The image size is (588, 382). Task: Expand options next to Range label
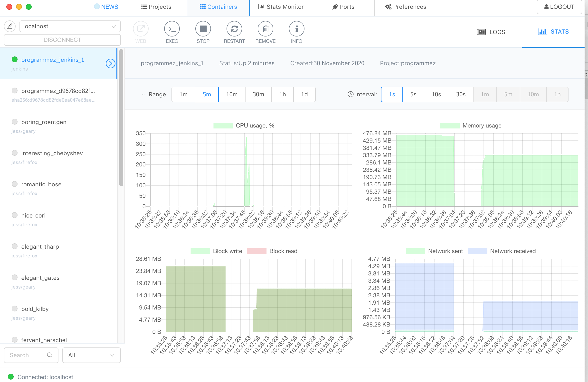144,94
